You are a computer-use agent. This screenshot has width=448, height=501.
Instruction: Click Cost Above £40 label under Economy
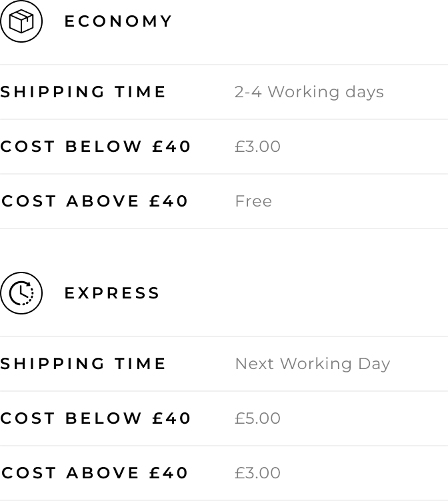95,201
